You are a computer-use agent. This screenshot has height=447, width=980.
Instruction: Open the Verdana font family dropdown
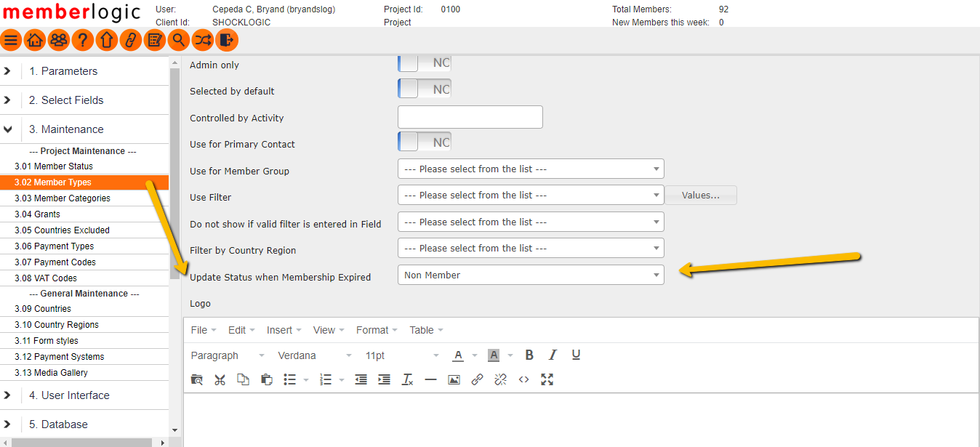click(x=315, y=355)
